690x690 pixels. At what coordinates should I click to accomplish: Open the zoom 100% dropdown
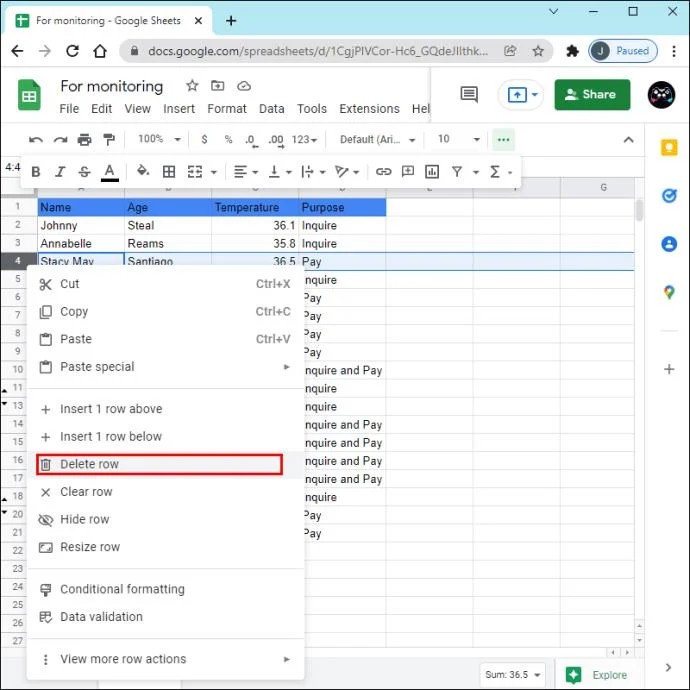(x=159, y=139)
